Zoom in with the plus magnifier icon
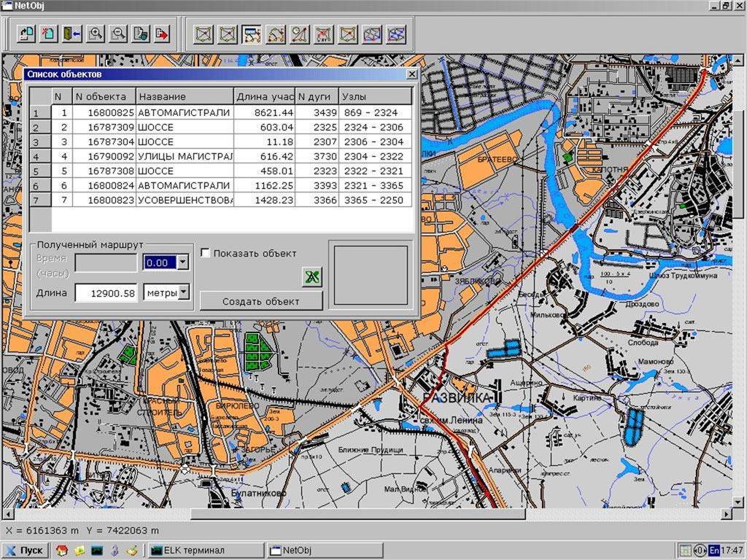The height and width of the screenshot is (560, 747). (96, 34)
